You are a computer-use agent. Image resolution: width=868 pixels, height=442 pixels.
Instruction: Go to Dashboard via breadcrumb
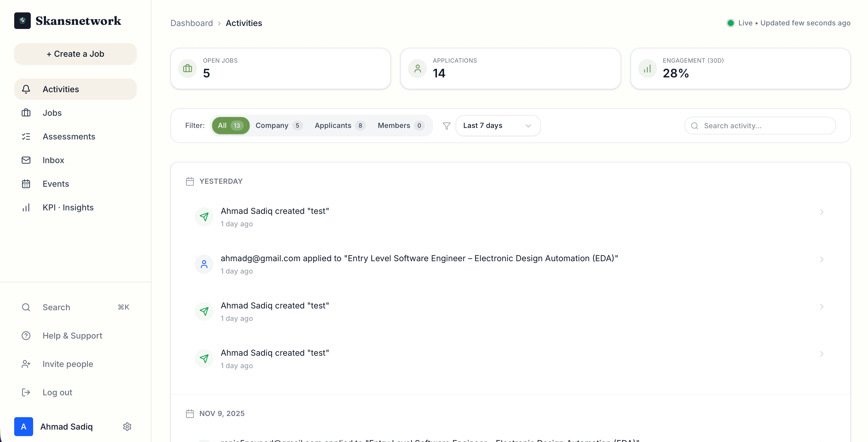191,23
